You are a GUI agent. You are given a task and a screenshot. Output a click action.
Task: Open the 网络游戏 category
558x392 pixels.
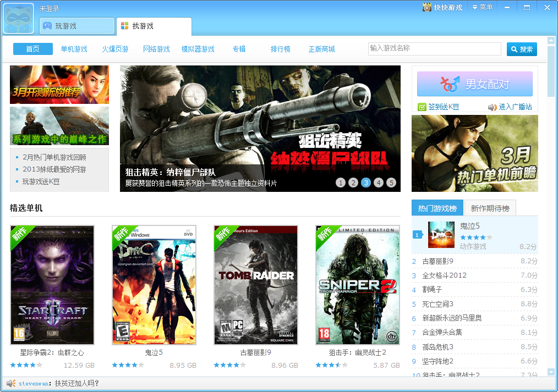pyautogui.click(x=157, y=49)
